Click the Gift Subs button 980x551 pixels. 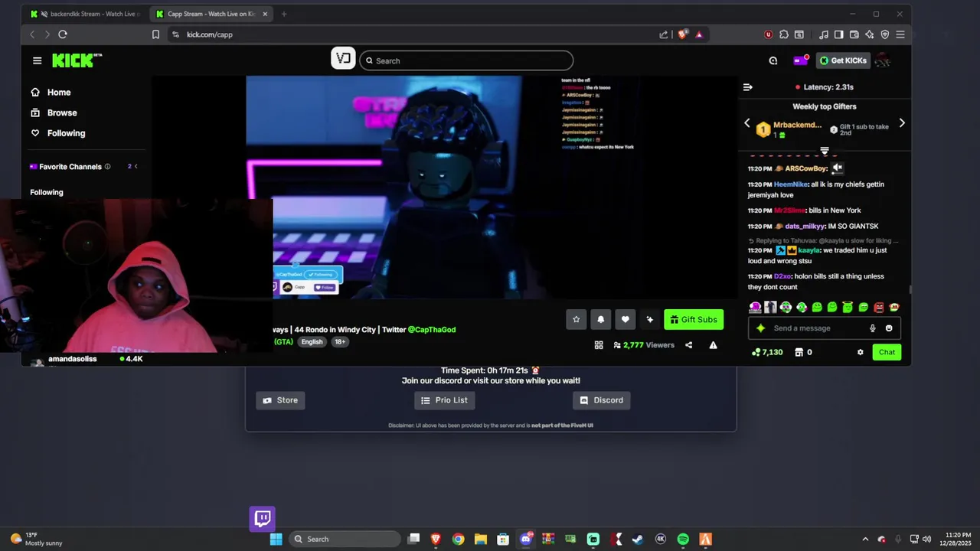pos(694,319)
